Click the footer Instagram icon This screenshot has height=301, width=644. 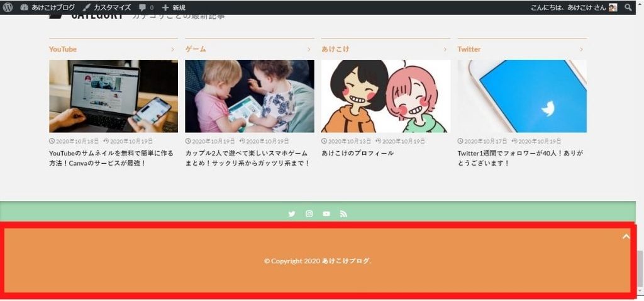(309, 214)
